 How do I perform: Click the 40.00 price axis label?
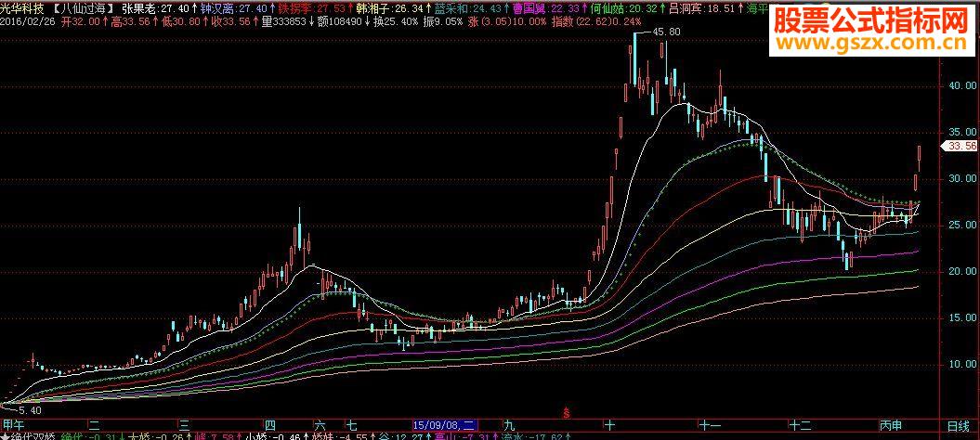pyautogui.click(x=961, y=86)
